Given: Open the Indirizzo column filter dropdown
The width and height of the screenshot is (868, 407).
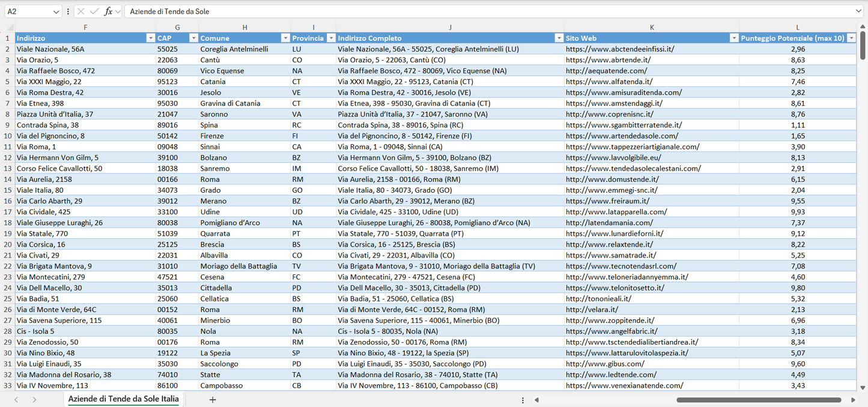Looking at the screenshot, I should (150, 38).
